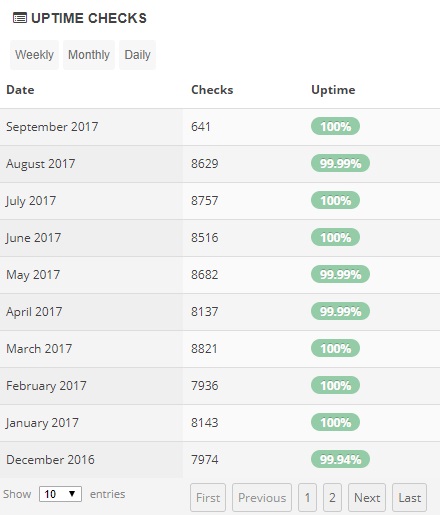Click the 100% badge for March 2017
This screenshot has height=515, width=440.
point(335,348)
